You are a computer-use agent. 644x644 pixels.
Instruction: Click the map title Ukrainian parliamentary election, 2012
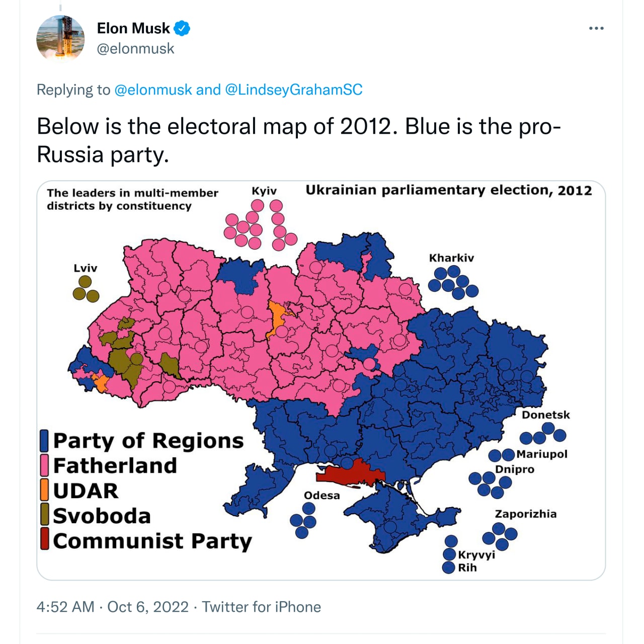click(x=448, y=190)
